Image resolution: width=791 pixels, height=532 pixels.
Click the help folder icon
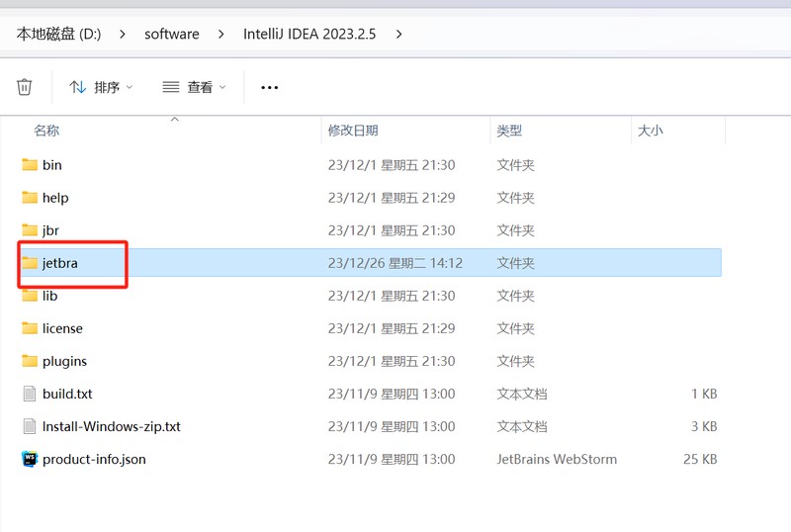point(30,198)
